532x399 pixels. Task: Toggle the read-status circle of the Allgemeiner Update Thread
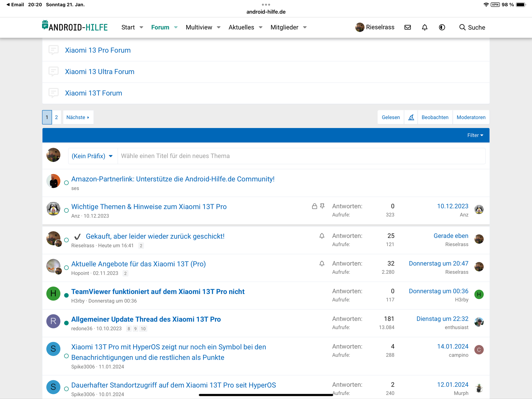(66, 323)
